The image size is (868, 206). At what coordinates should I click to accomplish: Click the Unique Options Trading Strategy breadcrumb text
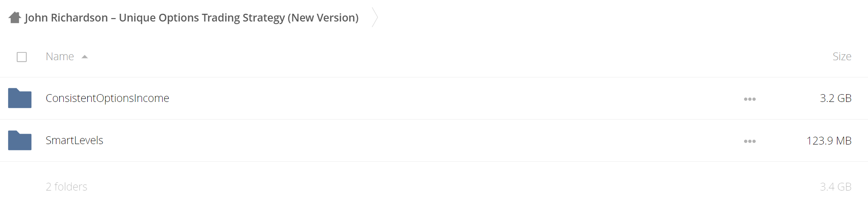pos(202,18)
